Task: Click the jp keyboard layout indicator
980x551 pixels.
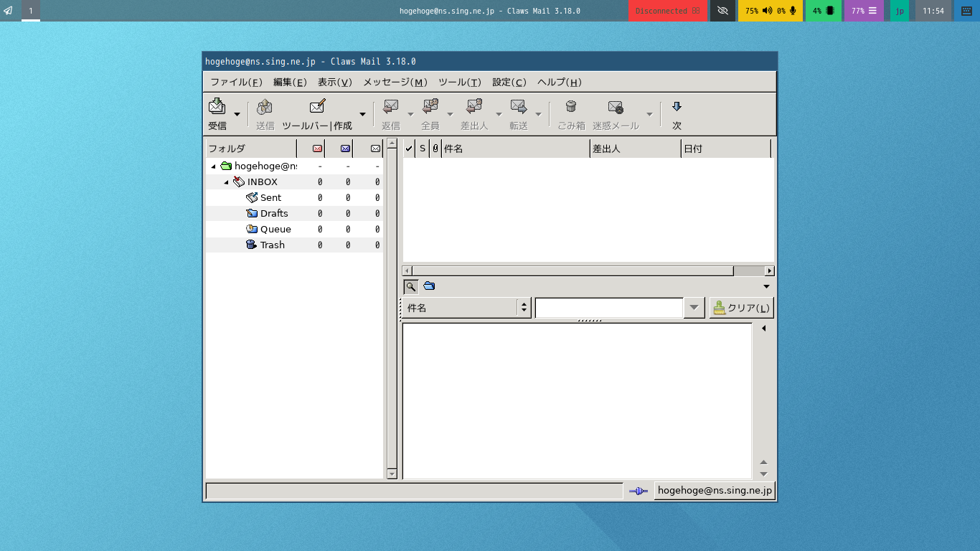Action: point(900,11)
